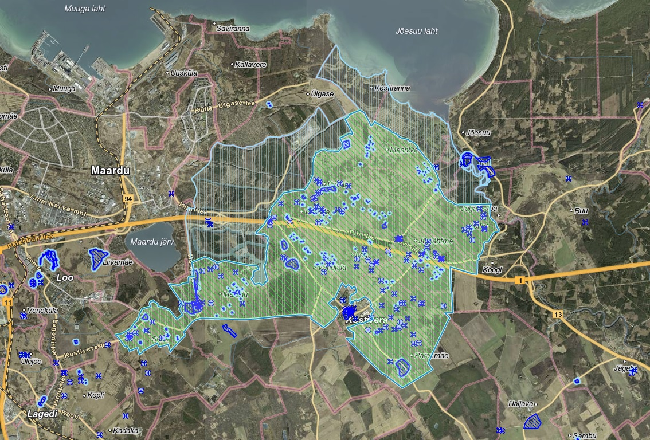Click the blue star marker under Kallavere
Image resolution: width=650 pixels, height=440 pixels.
point(268,102)
